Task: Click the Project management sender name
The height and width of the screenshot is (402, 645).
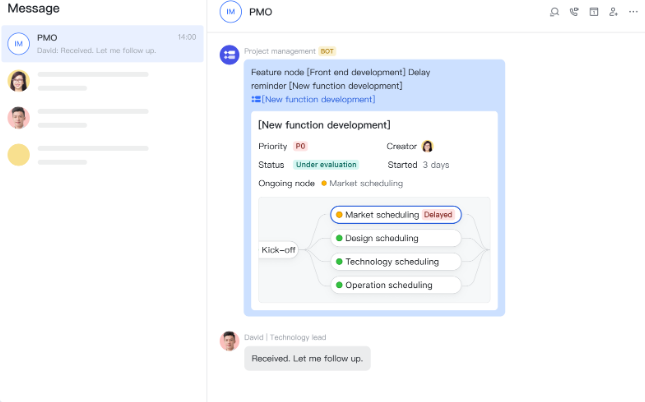Action: pyautogui.click(x=280, y=51)
